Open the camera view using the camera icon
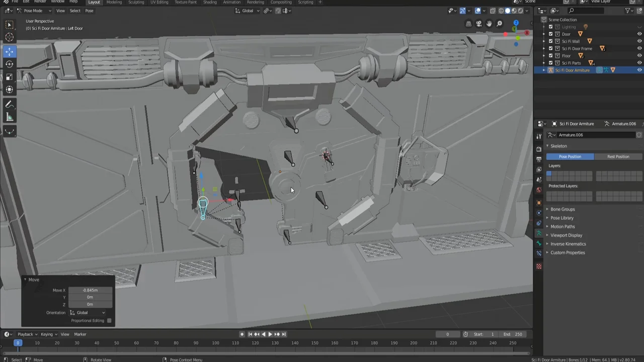 (479, 23)
